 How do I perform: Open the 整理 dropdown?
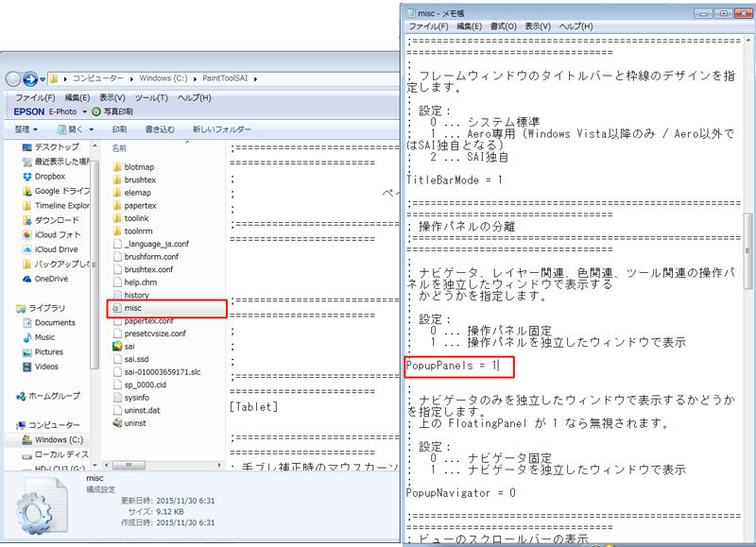point(26,129)
